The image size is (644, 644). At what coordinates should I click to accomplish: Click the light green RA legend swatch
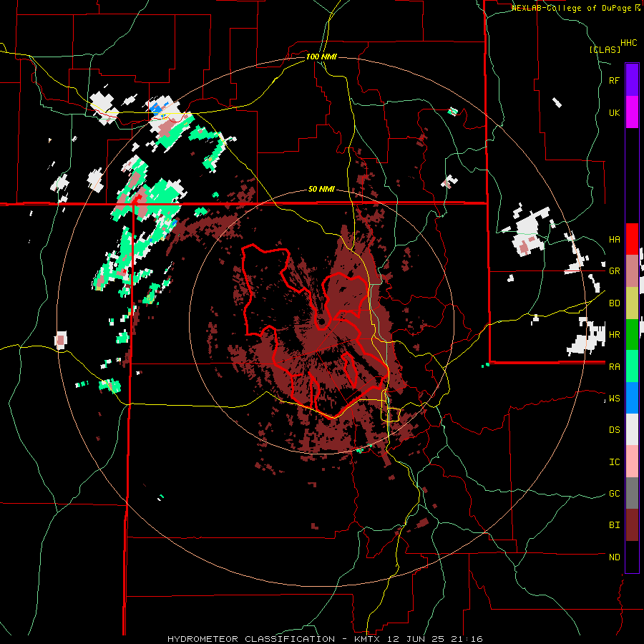[632, 366]
